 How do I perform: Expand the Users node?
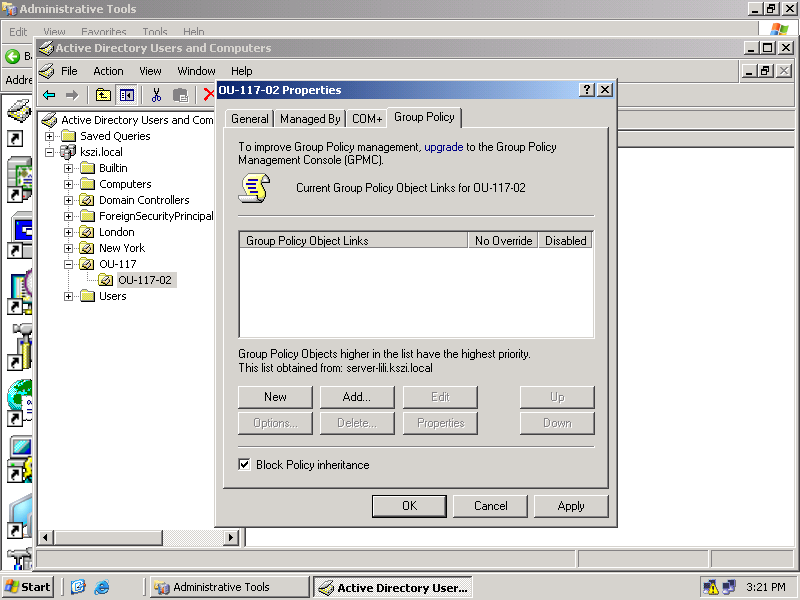click(68, 296)
